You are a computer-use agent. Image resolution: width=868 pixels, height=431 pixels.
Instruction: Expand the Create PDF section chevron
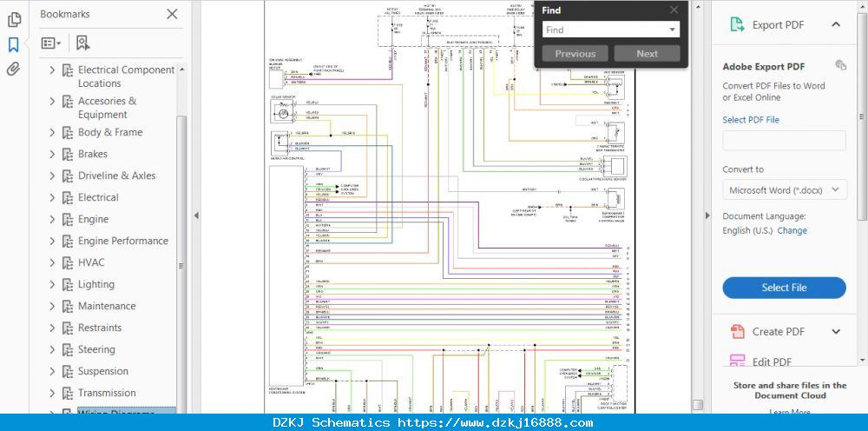click(836, 332)
